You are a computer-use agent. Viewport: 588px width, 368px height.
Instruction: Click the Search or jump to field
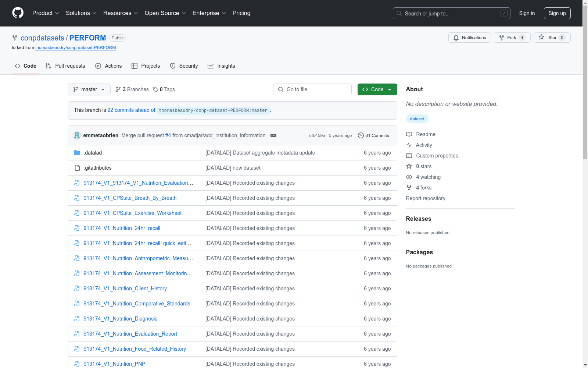(452, 13)
